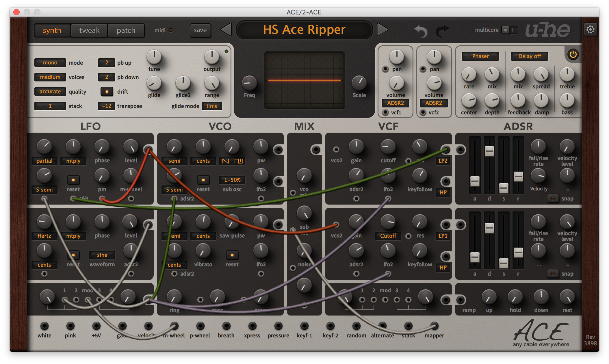
Task: Select the vcf2 output radio
Action: coord(423,112)
